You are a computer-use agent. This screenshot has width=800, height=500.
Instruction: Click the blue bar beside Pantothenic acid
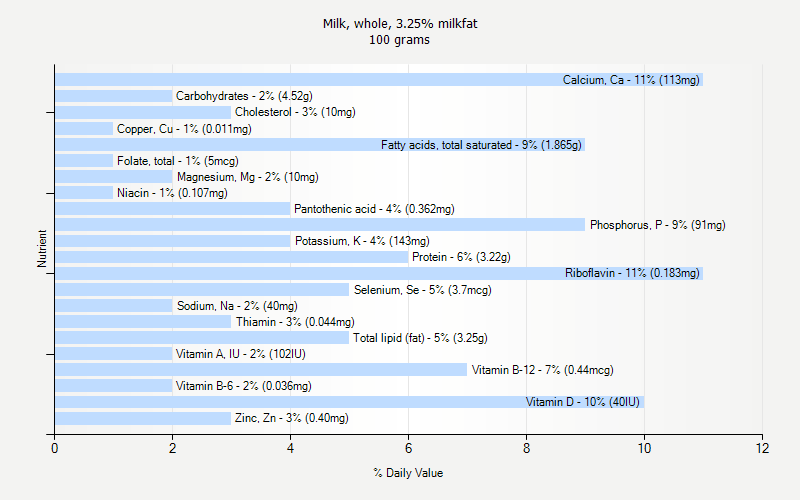click(x=172, y=209)
